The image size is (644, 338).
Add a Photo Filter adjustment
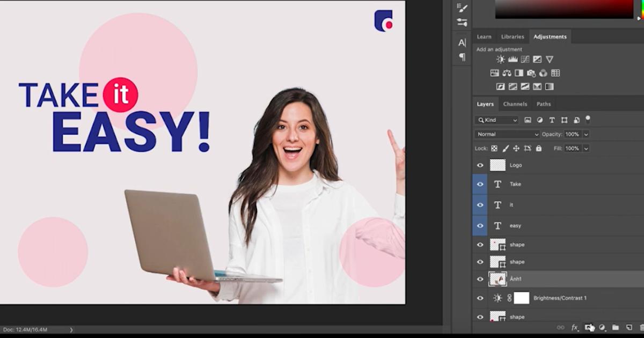531,73
